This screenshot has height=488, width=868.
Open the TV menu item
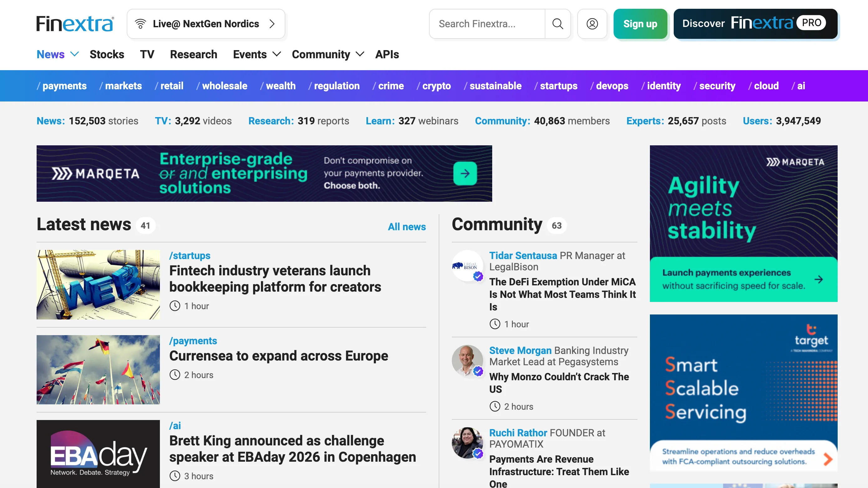tap(147, 54)
